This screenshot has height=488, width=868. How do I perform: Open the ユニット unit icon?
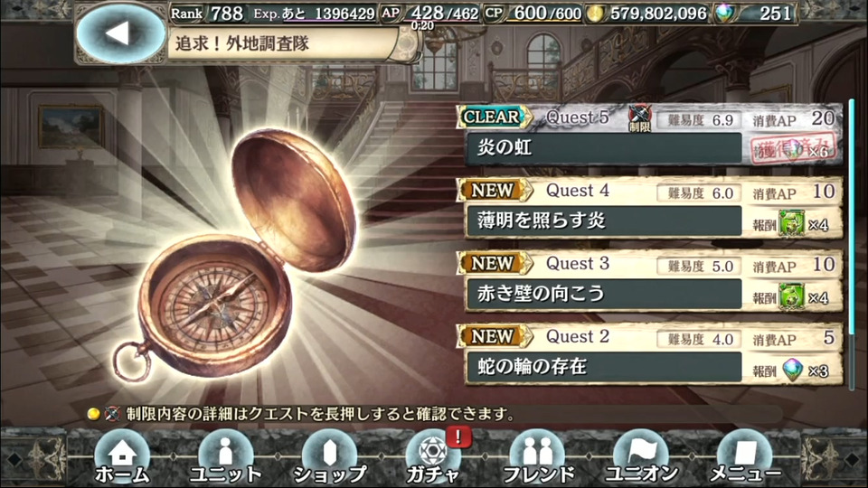click(x=225, y=457)
